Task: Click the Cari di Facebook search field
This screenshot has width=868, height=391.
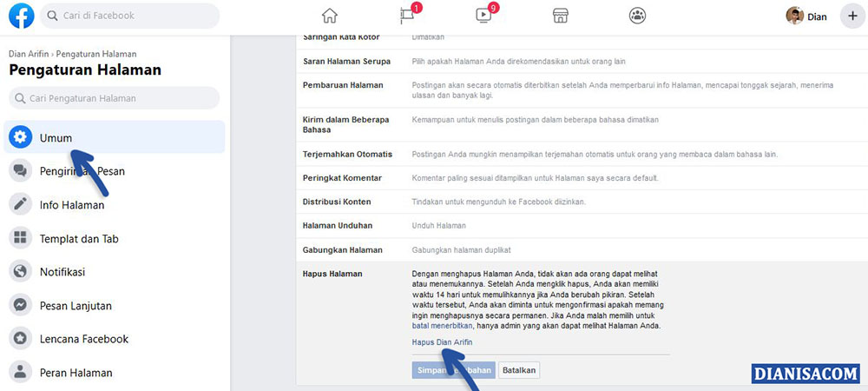Action: (129, 16)
